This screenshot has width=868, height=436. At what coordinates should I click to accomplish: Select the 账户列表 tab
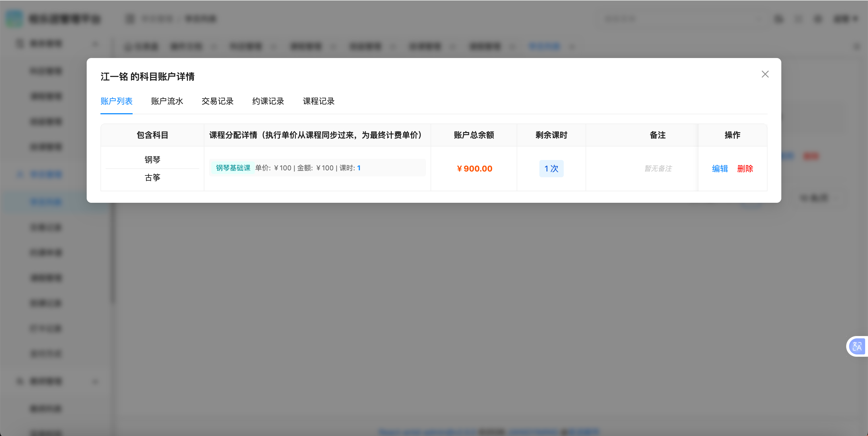[116, 101]
